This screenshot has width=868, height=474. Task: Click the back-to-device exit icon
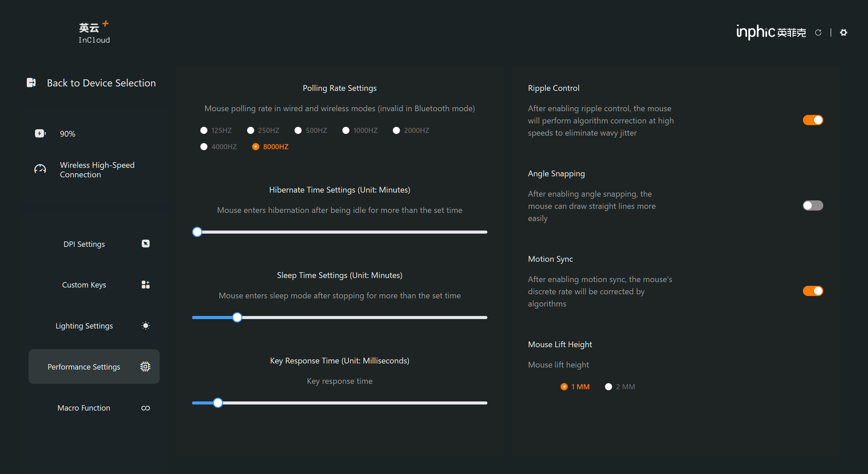click(x=31, y=83)
